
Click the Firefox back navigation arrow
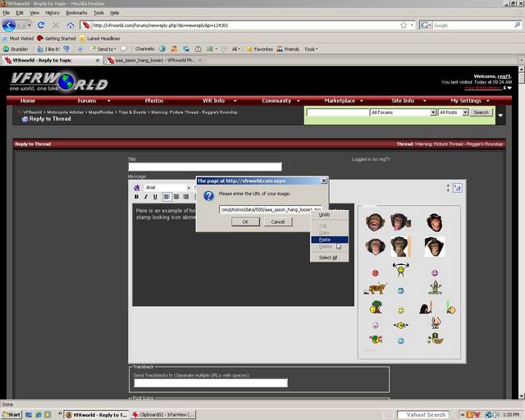coord(10,25)
